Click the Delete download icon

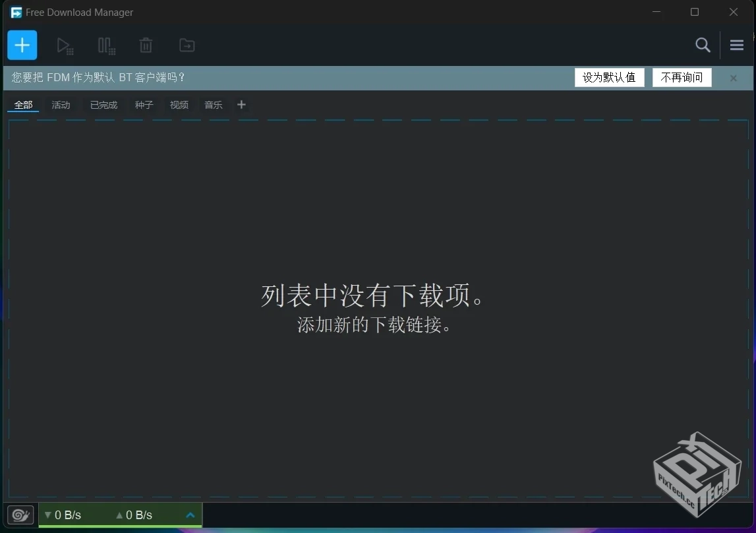click(x=146, y=46)
